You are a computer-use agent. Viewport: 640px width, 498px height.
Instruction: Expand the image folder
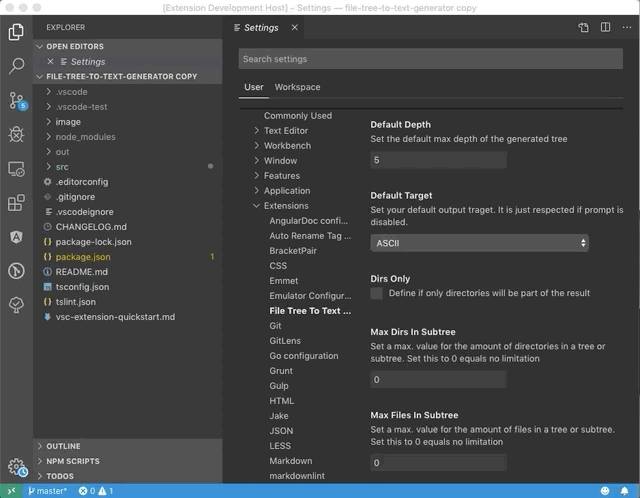pyautogui.click(x=128, y=122)
